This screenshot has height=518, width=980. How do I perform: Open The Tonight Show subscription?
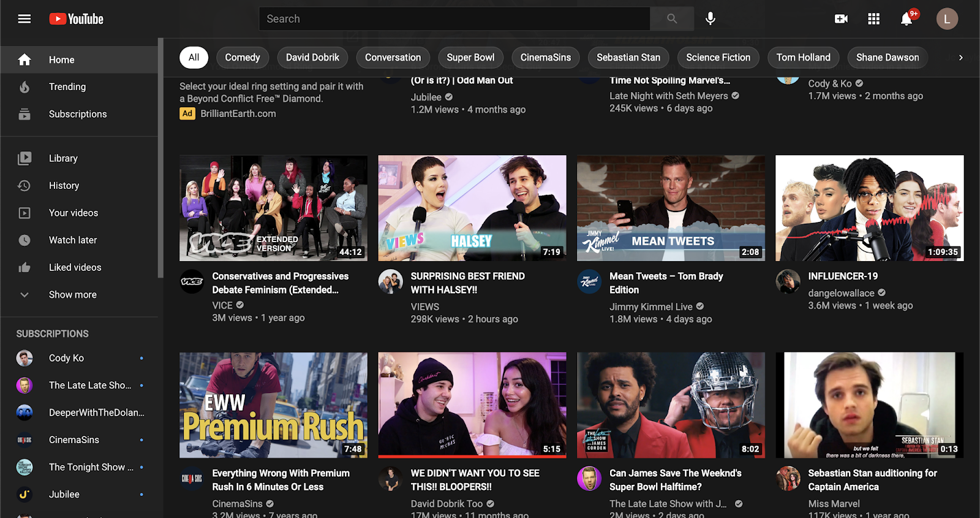79,467
